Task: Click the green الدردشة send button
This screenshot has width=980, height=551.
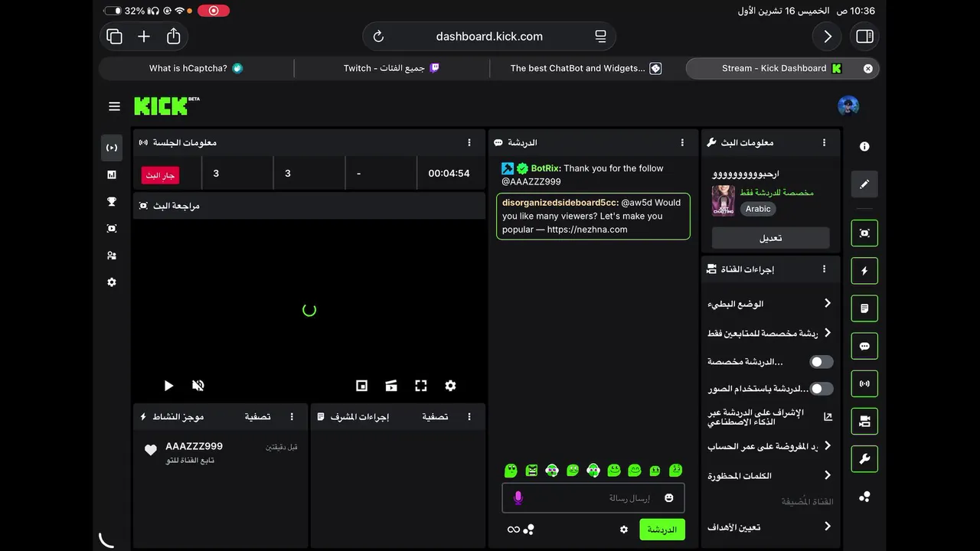Action: [662, 530]
